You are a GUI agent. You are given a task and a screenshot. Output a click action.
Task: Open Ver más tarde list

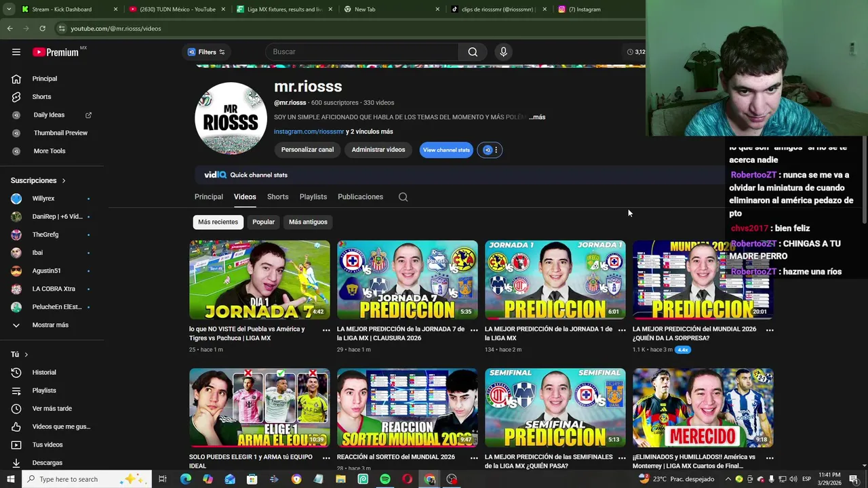point(52,409)
